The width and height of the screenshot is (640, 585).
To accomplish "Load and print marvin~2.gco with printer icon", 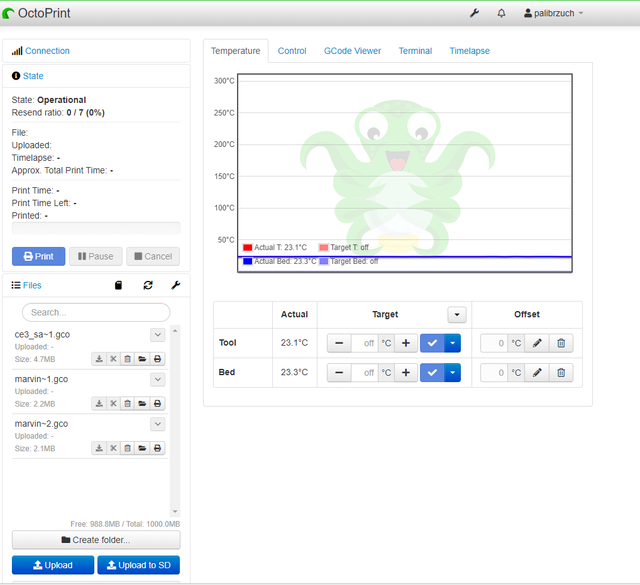I will (158, 448).
